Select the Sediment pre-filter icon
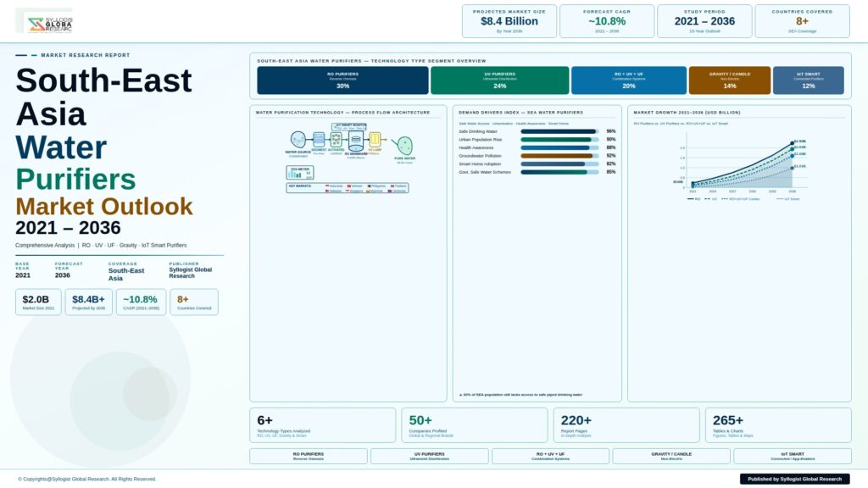 pyautogui.click(x=319, y=139)
